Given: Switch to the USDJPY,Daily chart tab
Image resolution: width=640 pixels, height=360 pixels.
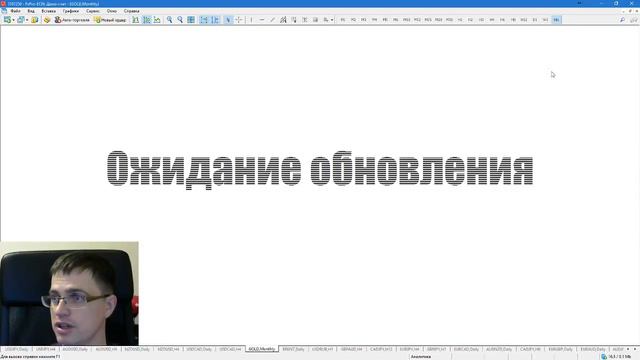Looking at the screenshot, I should coord(16,349).
